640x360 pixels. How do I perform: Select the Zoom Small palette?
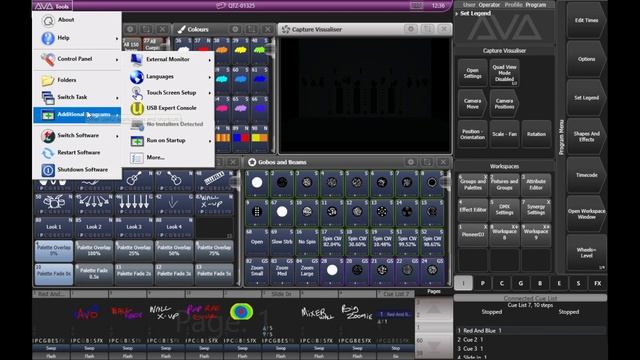tap(257, 271)
